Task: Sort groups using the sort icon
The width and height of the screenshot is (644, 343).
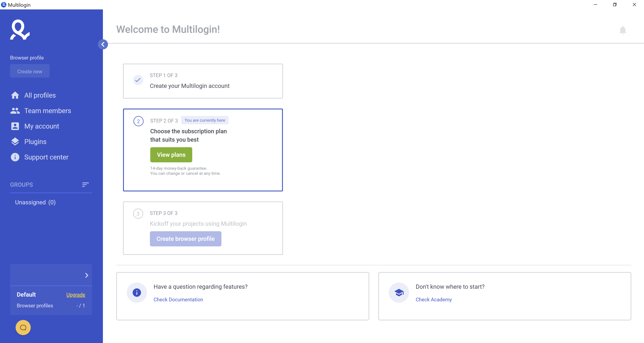Action: pos(85,185)
